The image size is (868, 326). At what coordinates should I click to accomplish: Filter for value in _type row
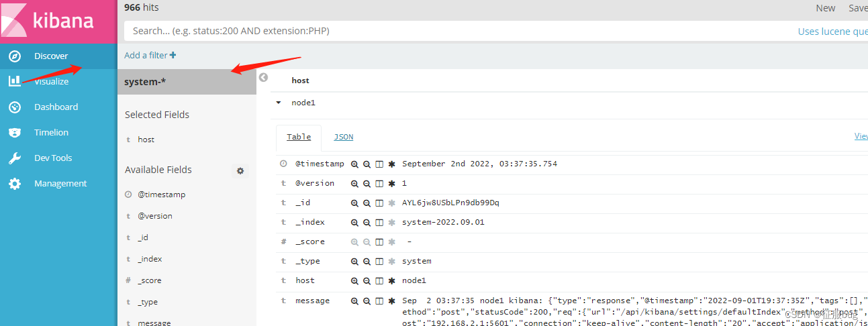click(354, 261)
